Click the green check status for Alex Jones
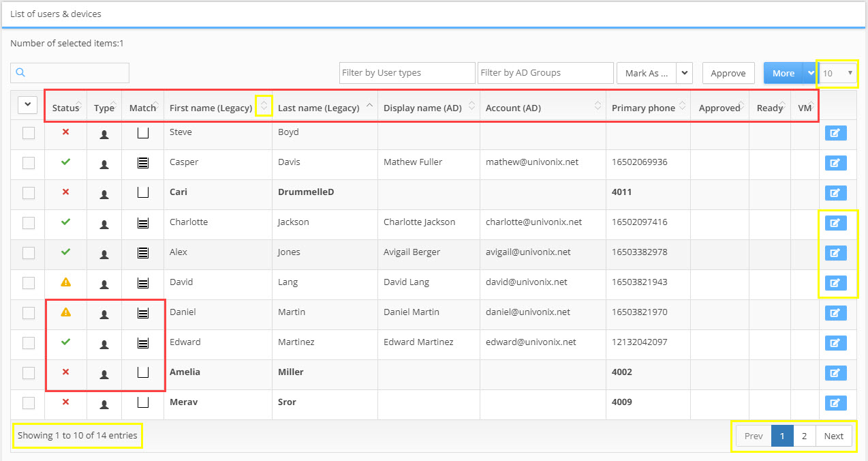 pyautogui.click(x=65, y=252)
